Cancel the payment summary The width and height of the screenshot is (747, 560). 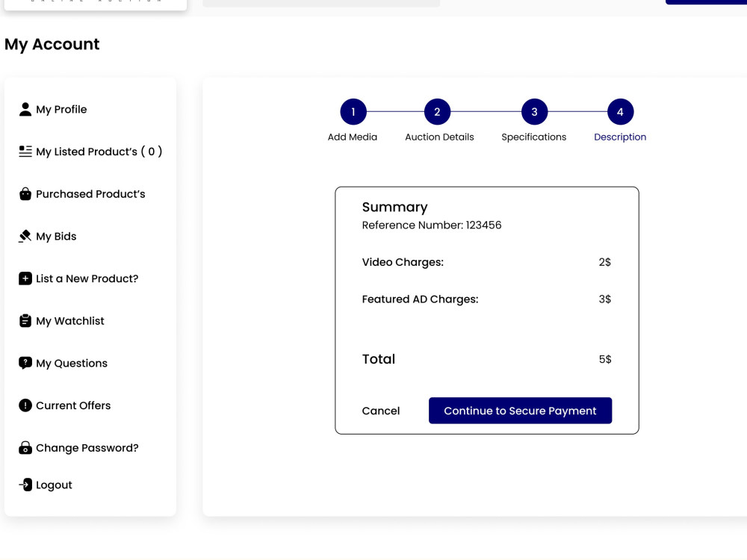381,411
